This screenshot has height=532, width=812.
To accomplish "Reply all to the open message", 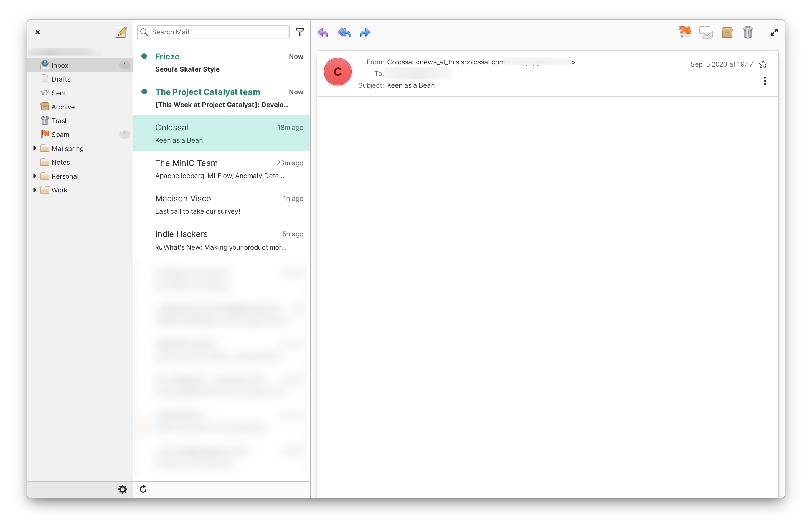I will [x=344, y=33].
